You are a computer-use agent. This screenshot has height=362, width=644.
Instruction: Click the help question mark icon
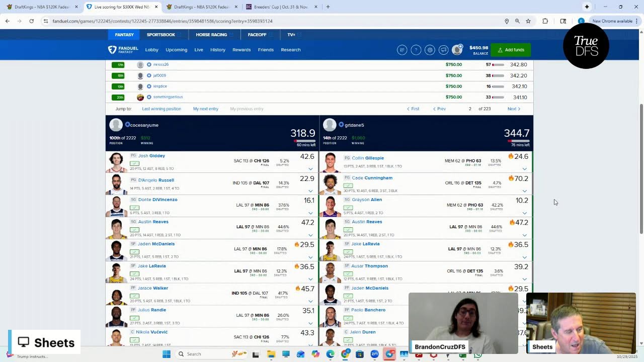[x=416, y=50]
